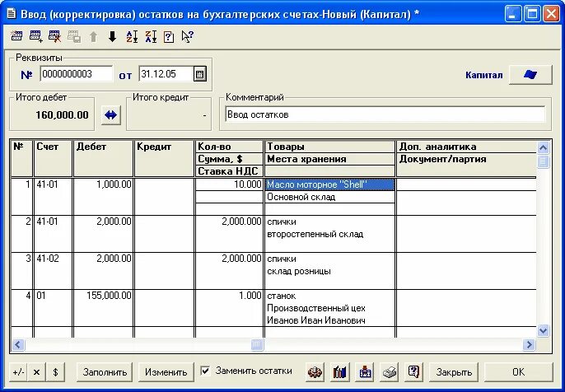Select cell Основной склад

click(x=329, y=197)
